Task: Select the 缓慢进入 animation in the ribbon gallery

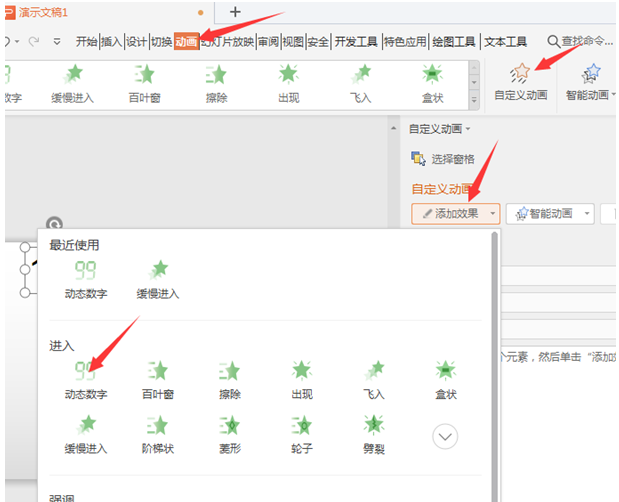Action: click(x=73, y=84)
